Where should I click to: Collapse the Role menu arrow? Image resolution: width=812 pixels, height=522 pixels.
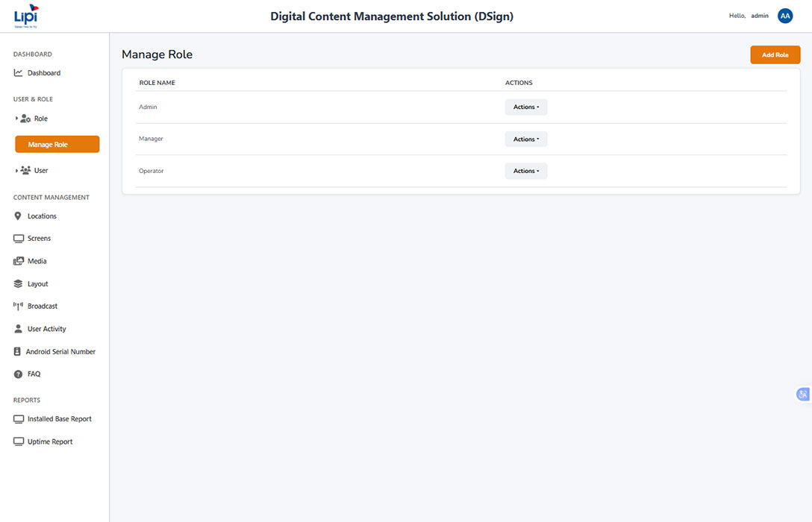16,119
